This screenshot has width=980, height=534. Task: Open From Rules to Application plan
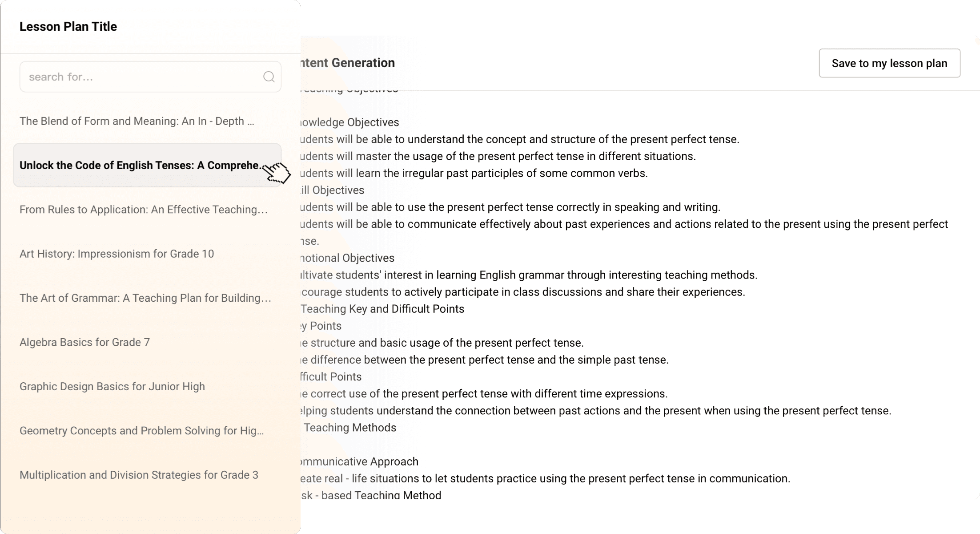[x=143, y=210]
